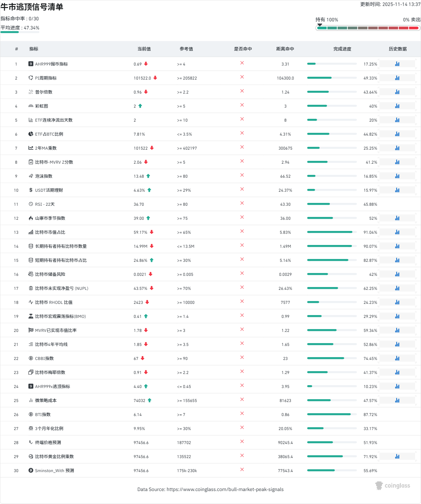Select the 距离命中 column header

tap(285, 49)
